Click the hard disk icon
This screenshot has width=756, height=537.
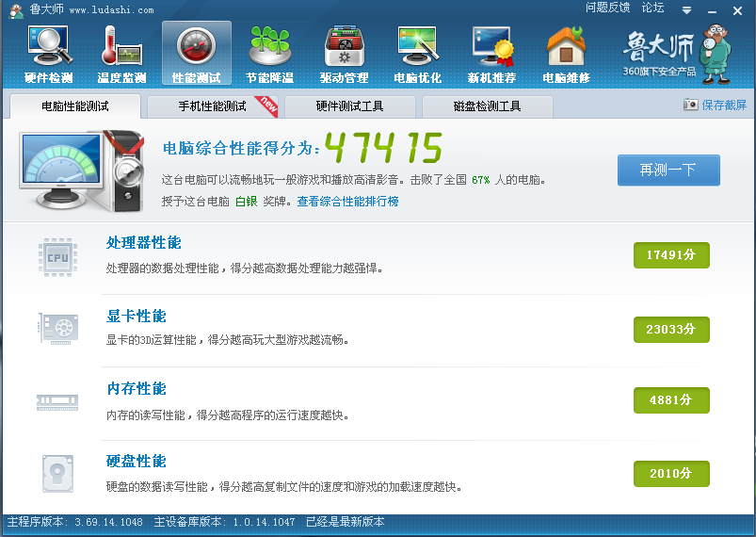click(57, 473)
